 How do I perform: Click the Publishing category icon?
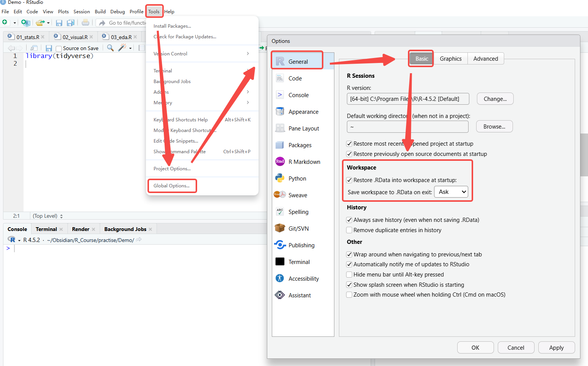point(280,245)
